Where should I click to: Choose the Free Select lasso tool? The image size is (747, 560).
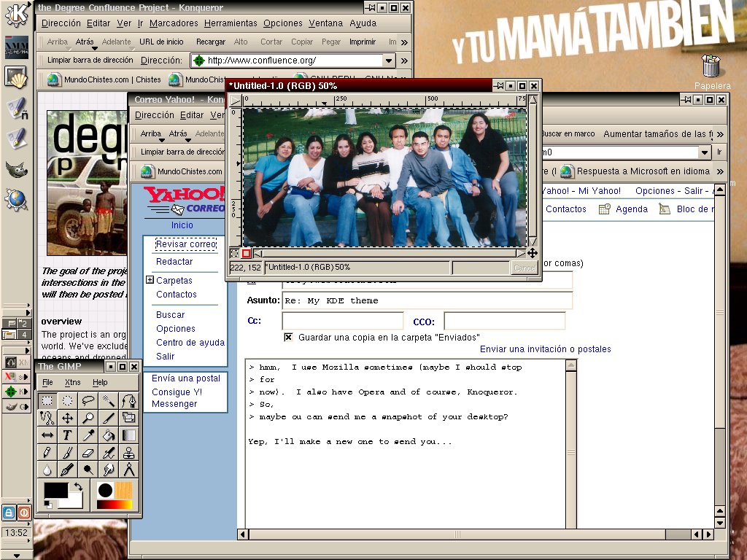pos(88,400)
